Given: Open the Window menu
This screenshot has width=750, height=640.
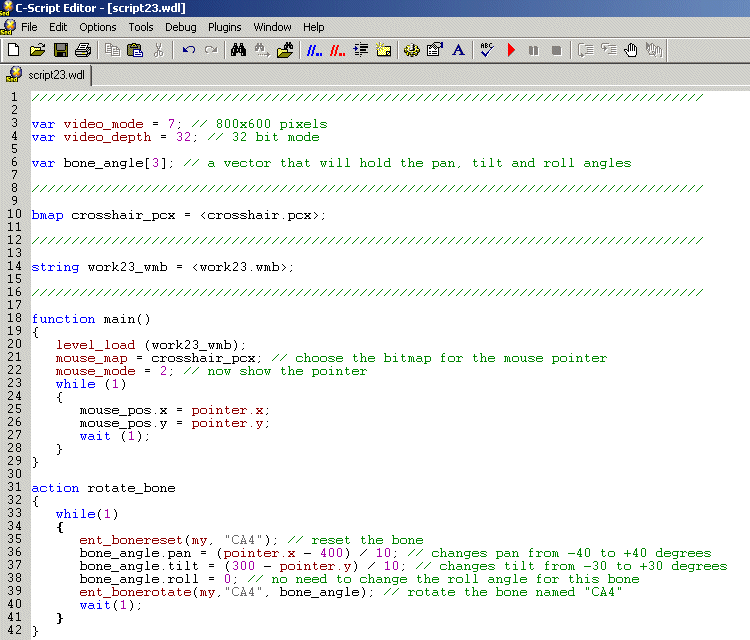Looking at the screenshot, I should pos(272,27).
